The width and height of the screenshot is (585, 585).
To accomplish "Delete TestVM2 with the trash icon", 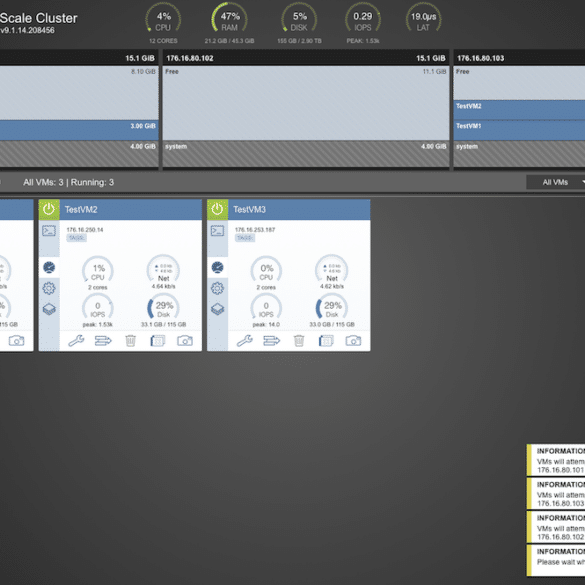I will point(130,341).
